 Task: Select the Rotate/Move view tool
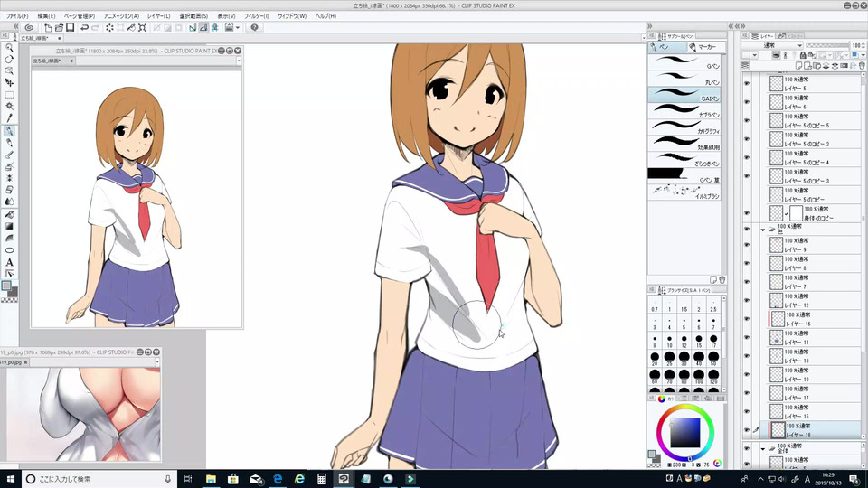pyautogui.click(x=9, y=60)
